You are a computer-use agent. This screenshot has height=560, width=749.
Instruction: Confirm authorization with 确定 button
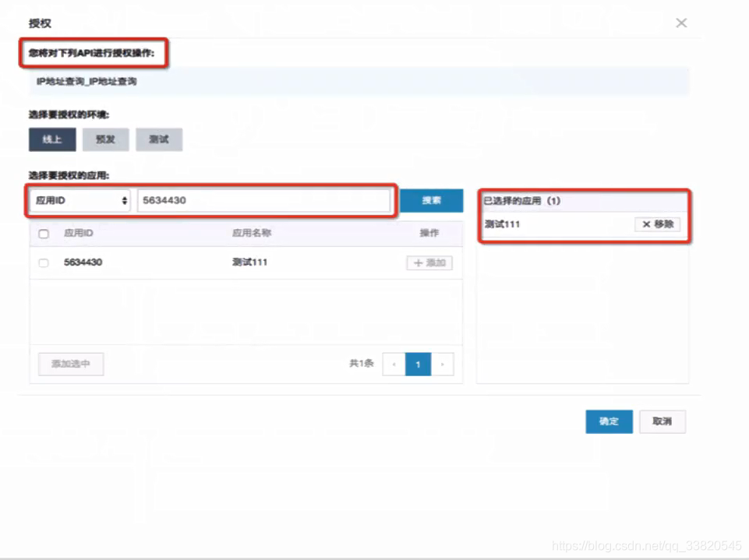click(x=609, y=421)
